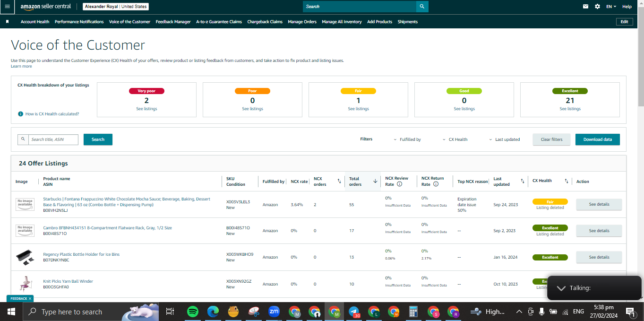The image size is (644, 321).
Task: Click the taskbar microphone tray icon
Action: (541, 312)
